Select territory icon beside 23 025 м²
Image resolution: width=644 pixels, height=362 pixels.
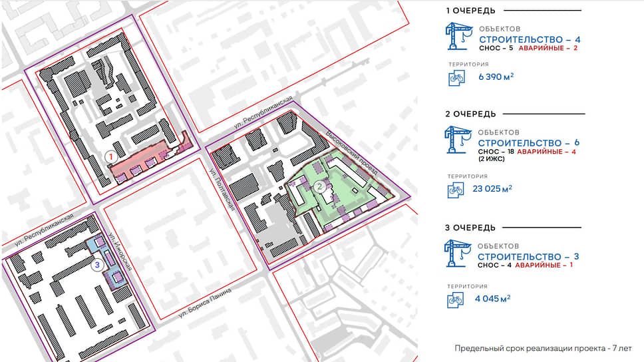(x=456, y=190)
